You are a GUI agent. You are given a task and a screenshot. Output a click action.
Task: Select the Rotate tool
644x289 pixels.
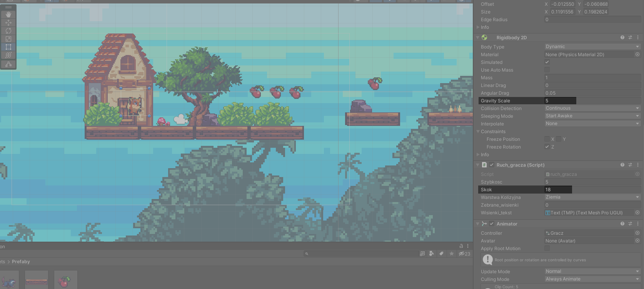(x=8, y=31)
